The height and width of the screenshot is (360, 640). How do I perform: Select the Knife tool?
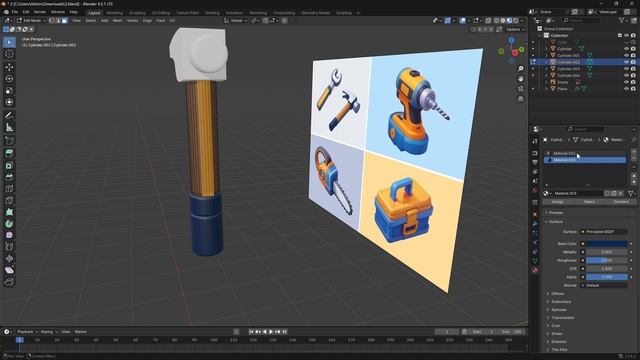pos(9,200)
